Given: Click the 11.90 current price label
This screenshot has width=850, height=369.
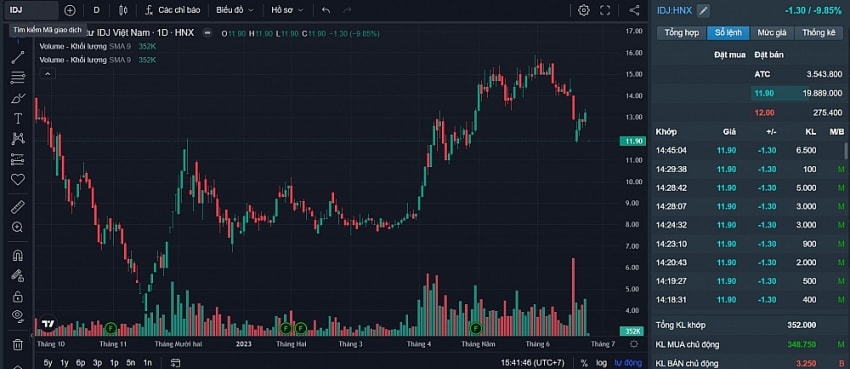Looking at the screenshot, I should pyautogui.click(x=633, y=141).
